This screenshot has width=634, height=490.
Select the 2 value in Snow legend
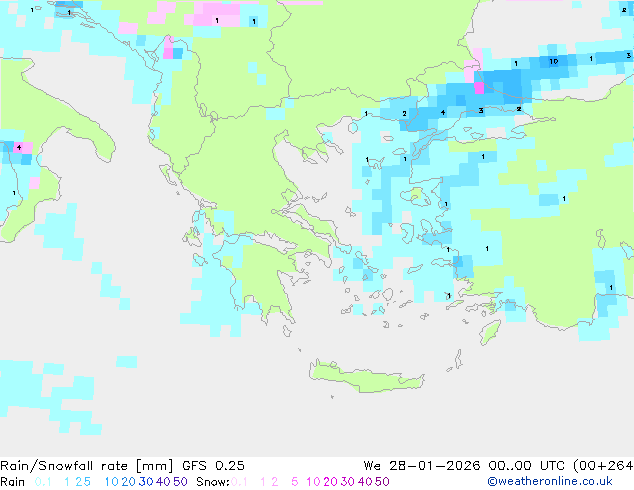275,482
